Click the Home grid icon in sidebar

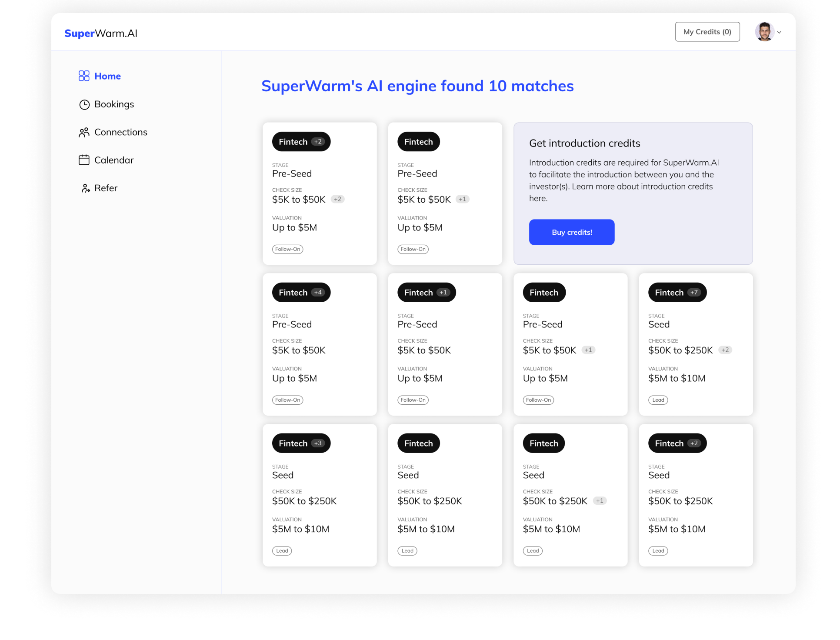coord(84,76)
